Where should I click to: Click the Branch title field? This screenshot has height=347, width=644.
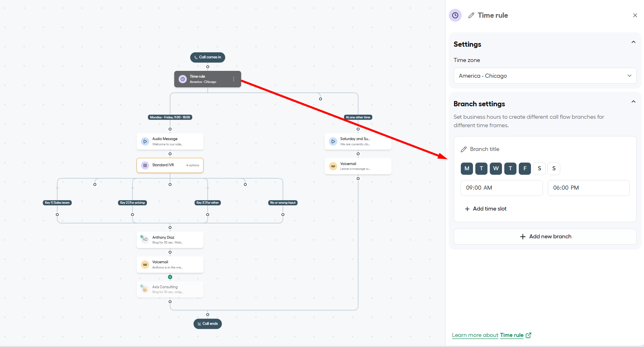tap(485, 149)
